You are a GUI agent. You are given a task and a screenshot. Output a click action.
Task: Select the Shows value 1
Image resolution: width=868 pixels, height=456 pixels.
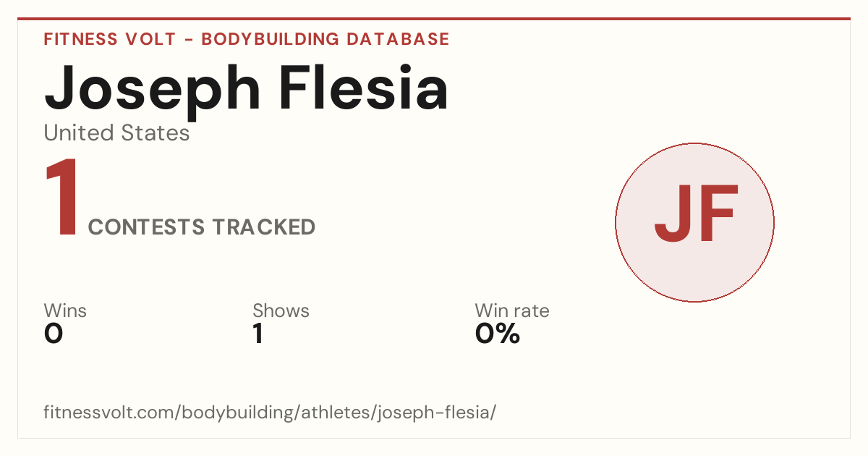coord(258,334)
